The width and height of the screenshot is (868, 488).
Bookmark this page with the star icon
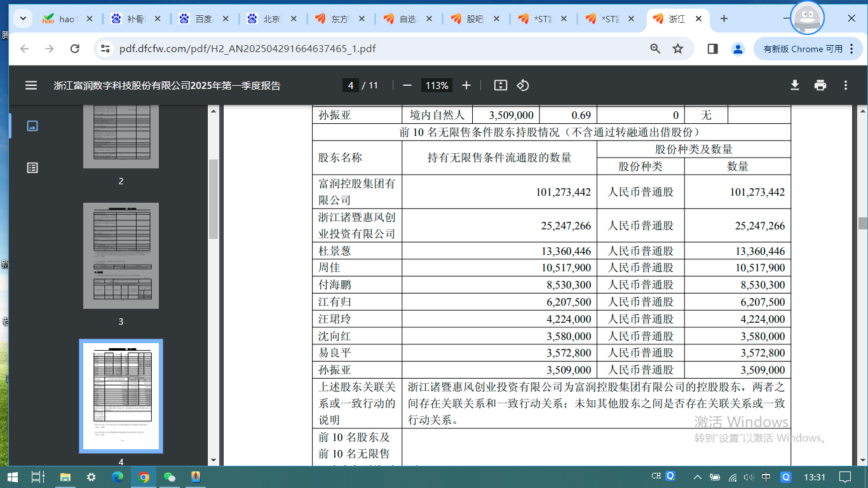[x=678, y=48]
